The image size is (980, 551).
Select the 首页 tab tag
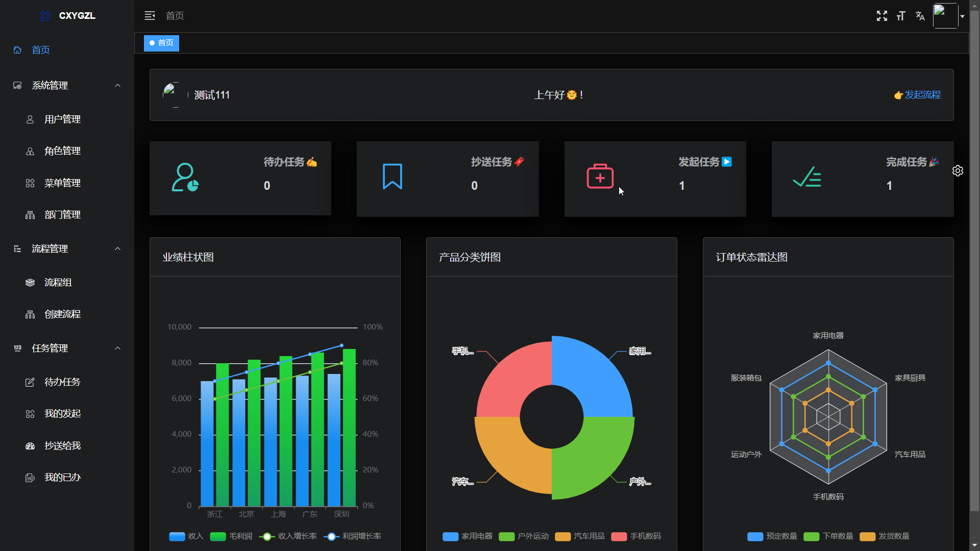click(161, 43)
